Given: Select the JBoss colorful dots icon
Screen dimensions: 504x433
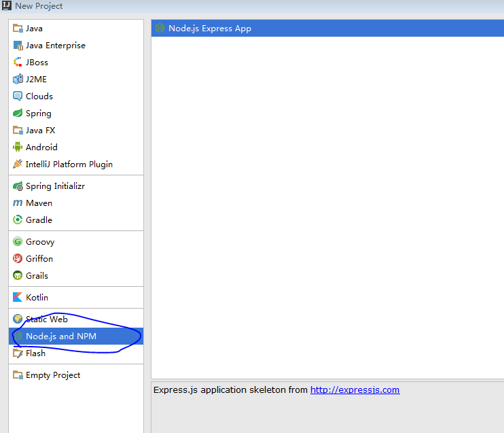Looking at the screenshot, I should coord(18,62).
